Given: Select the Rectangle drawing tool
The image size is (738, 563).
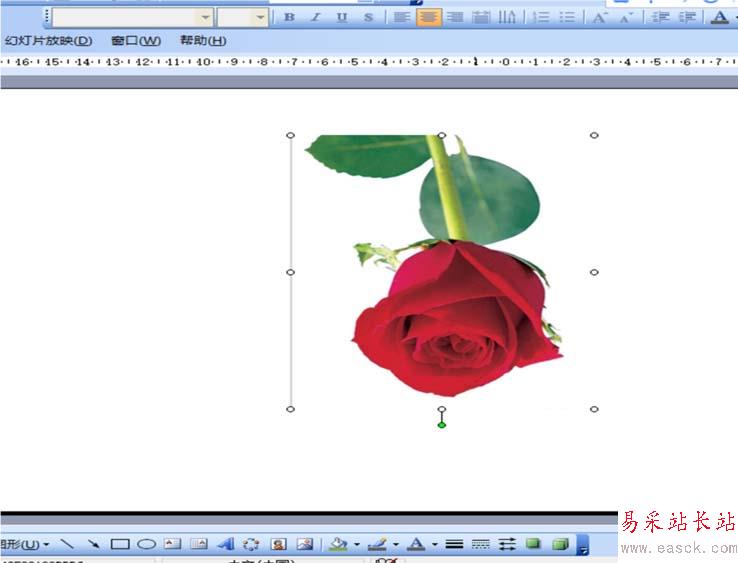Looking at the screenshot, I should (x=120, y=545).
